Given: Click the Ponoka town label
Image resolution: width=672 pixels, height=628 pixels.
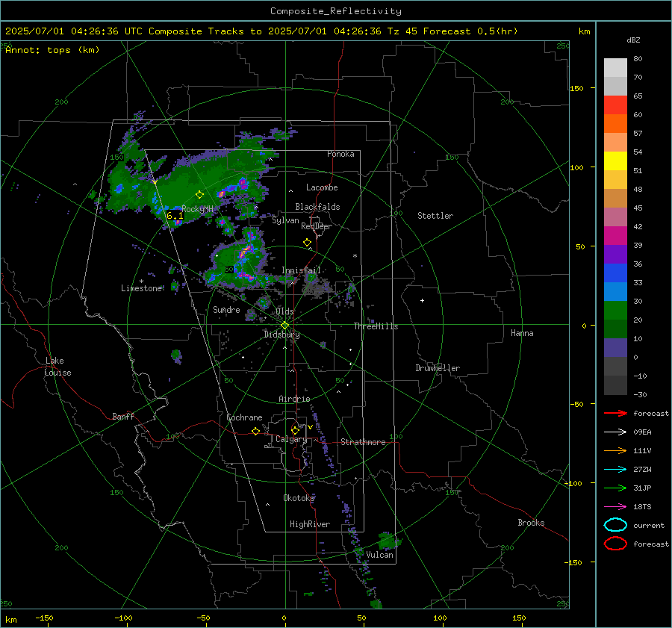Looking at the screenshot, I should pos(340,154).
